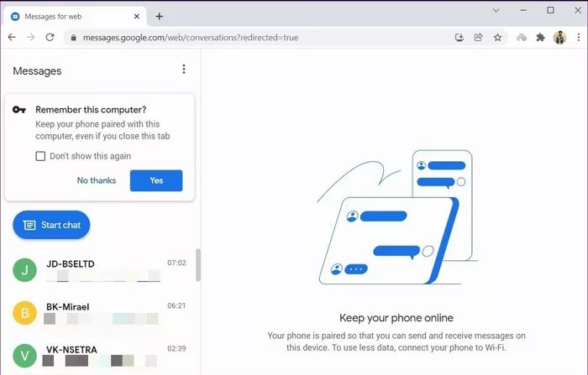The height and width of the screenshot is (375, 588).
Task: Open the Extensions puzzle icon
Action: pyautogui.click(x=540, y=37)
